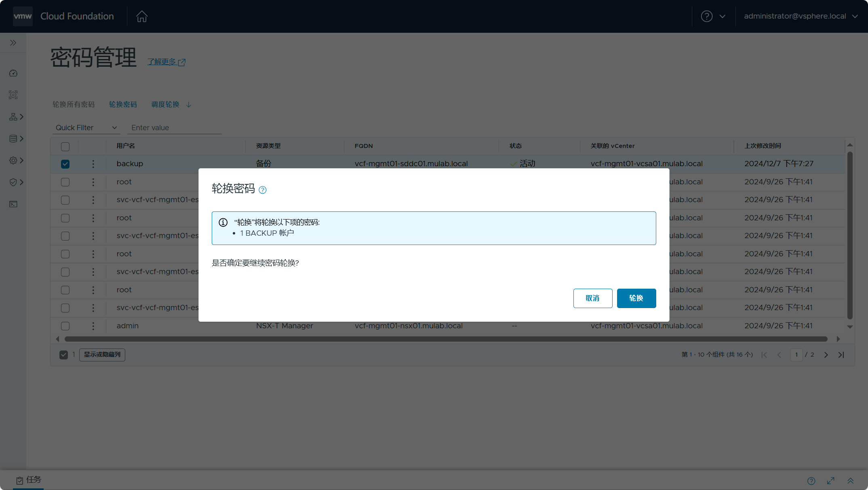Jump to last page of the table
This screenshot has width=868, height=490.
click(841, 355)
